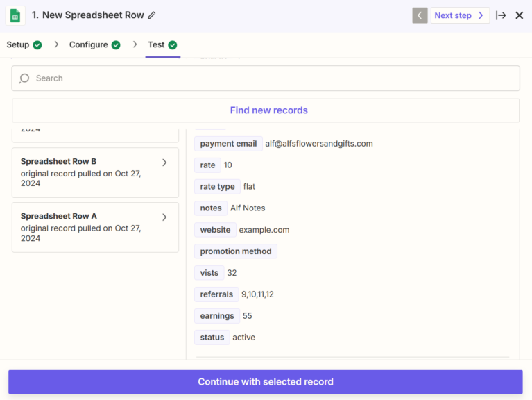Click the 9,10,11,12 referrals value
532x400 pixels.
coord(257,294)
